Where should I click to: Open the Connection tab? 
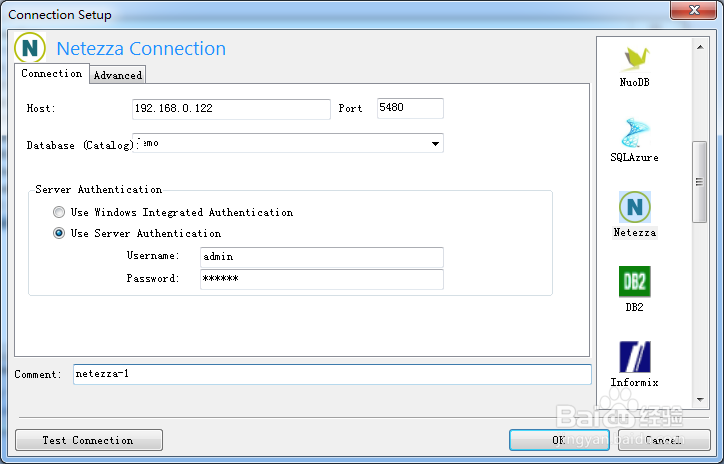[52, 74]
